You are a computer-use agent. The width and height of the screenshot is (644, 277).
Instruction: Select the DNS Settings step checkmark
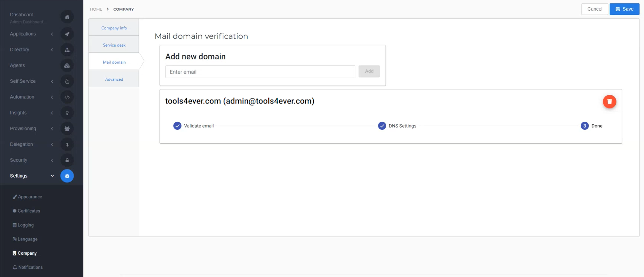(382, 126)
